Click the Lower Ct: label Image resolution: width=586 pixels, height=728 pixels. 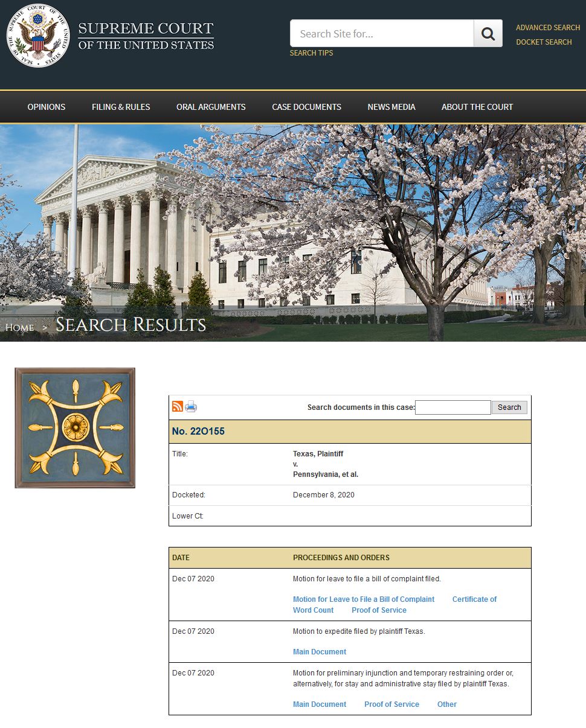(x=188, y=516)
